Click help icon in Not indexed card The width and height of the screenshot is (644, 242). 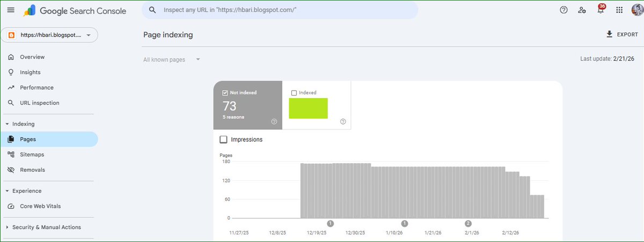274,122
